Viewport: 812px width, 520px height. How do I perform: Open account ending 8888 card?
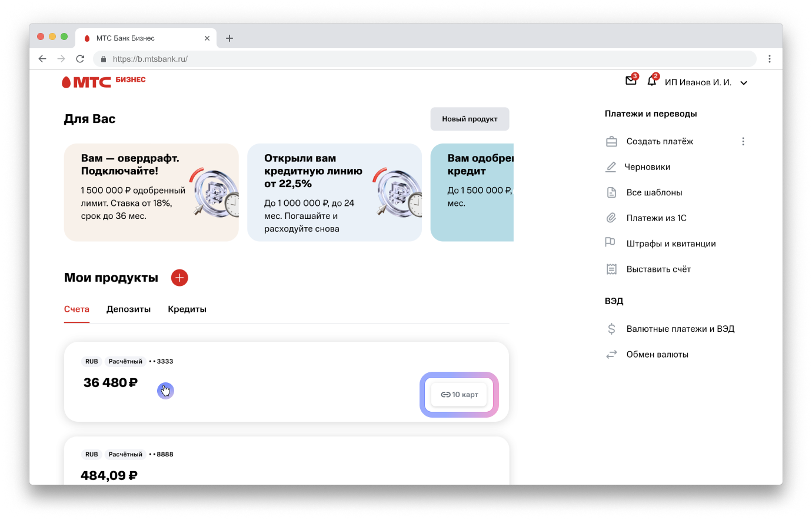pos(287,461)
